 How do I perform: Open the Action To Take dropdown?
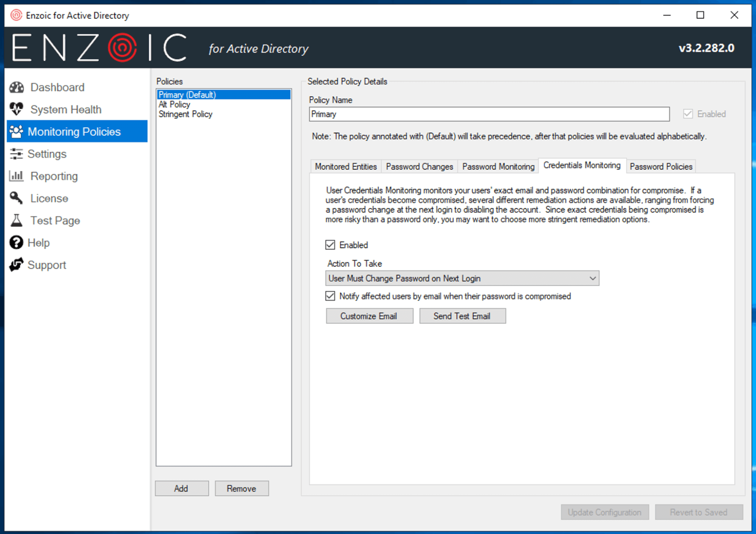click(462, 278)
